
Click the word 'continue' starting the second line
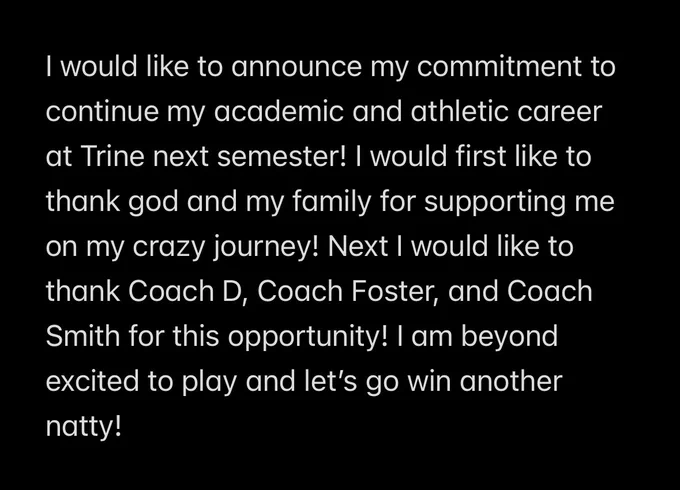(x=102, y=111)
